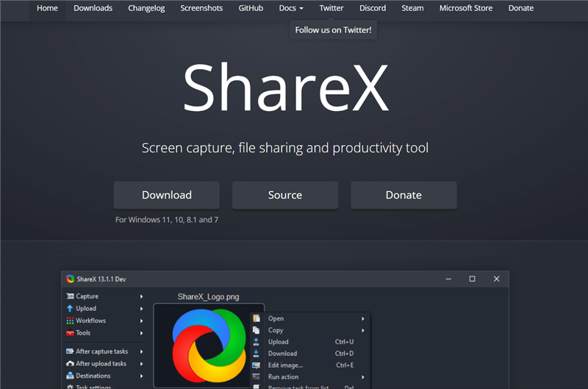Click the large Donate button below the tagline
Image resolution: width=588 pixels, height=389 pixels.
click(404, 195)
